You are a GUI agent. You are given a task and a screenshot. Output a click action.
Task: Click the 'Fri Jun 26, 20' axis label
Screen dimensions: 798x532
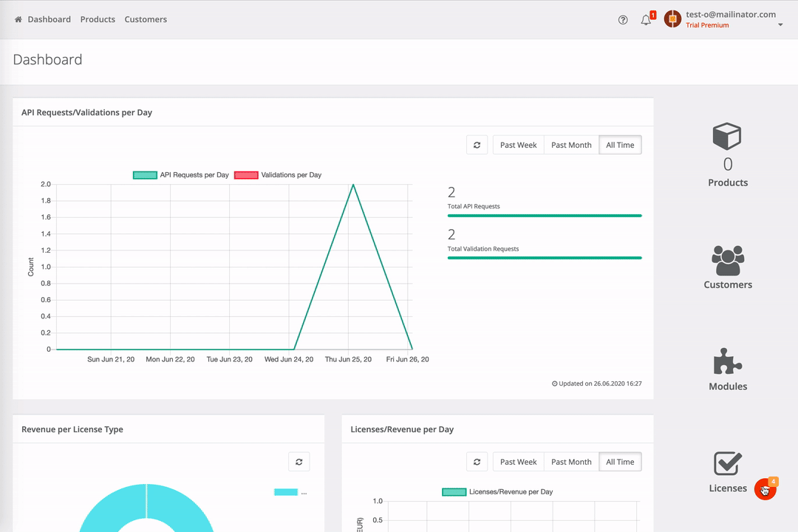click(407, 359)
